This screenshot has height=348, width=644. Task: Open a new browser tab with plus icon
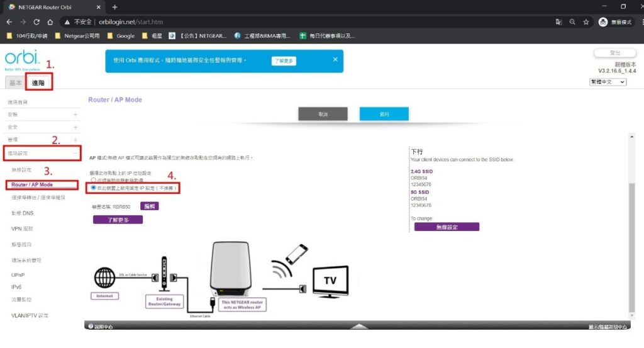point(114,7)
